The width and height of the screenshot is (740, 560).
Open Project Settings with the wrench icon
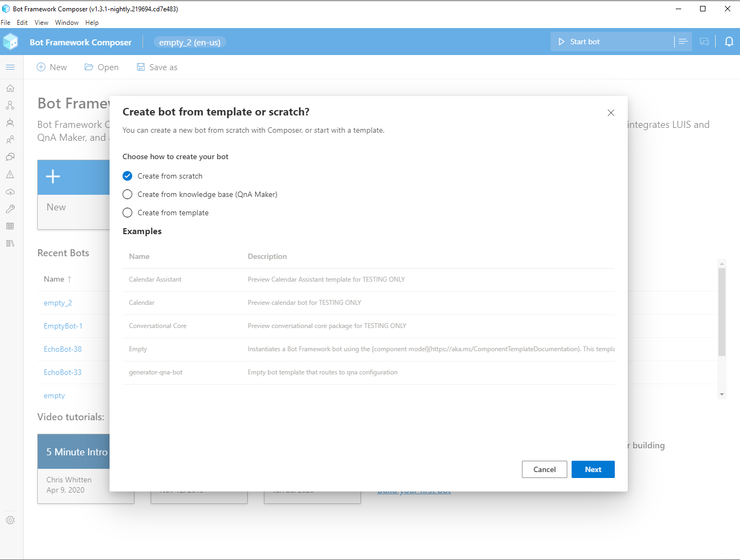pyautogui.click(x=10, y=209)
